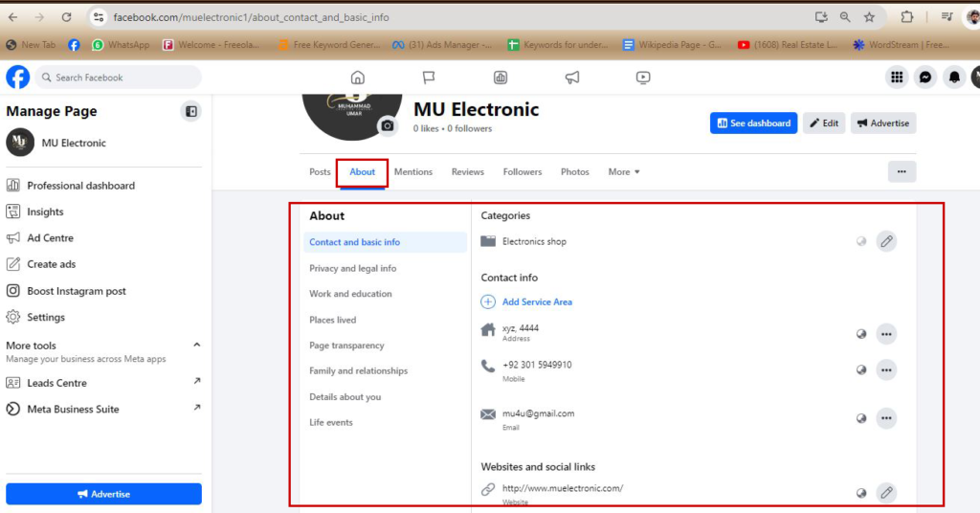
Task: Open the Followers tab
Action: click(x=523, y=172)
